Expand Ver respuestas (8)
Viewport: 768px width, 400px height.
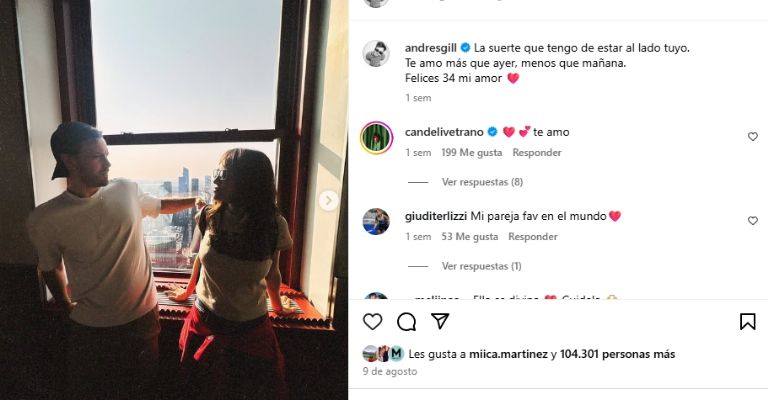(482, 182)
